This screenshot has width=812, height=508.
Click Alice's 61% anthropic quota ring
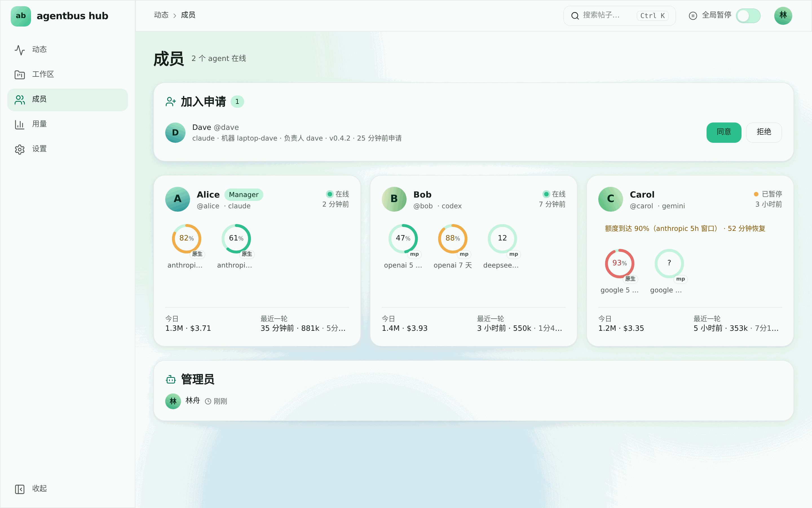click(236, 238)
